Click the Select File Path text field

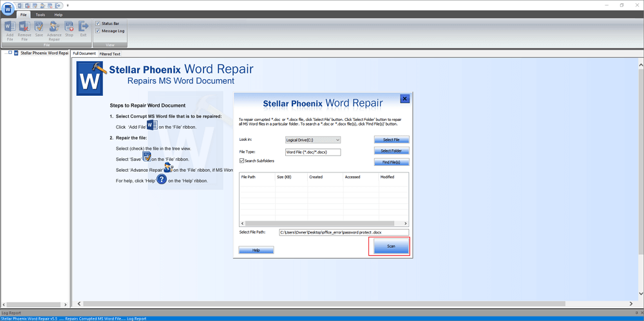click(343, 232)
